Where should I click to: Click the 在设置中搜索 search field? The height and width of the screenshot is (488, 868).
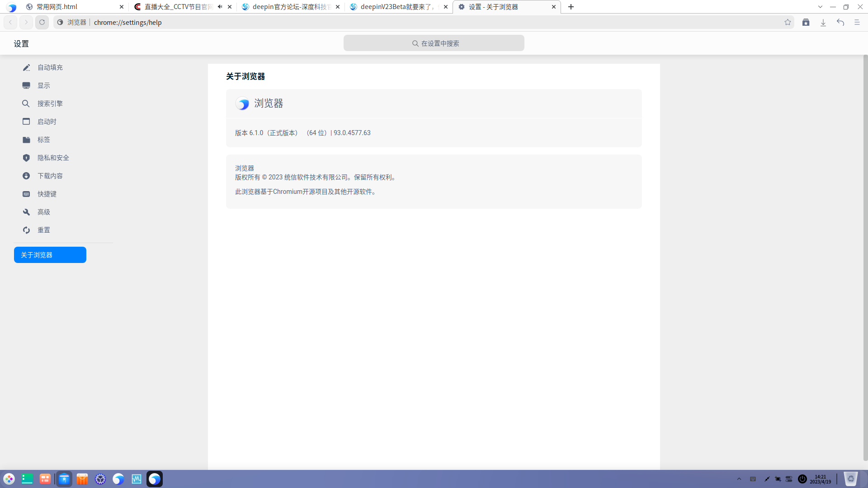[x=434, y=43]
